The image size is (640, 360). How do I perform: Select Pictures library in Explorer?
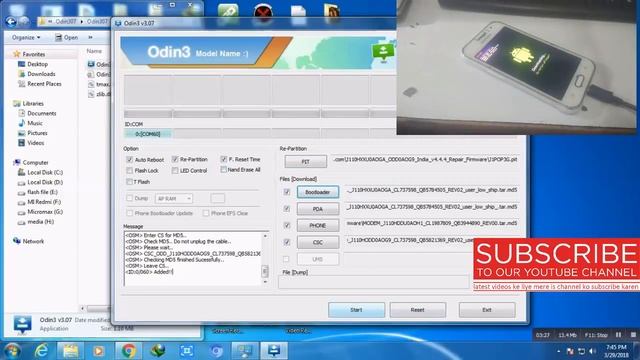pyautogui.click(x=37, y=133)
